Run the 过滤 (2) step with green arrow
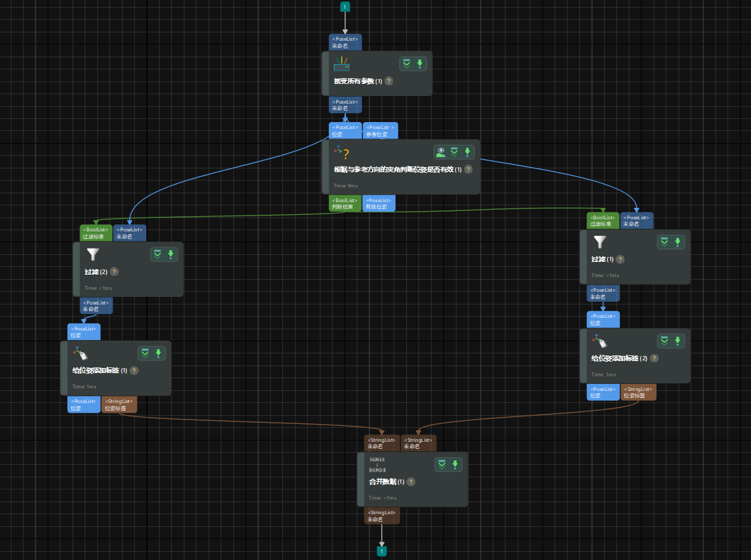The width and height of the screenshot is (751, 560). click(x=170, y=254)
